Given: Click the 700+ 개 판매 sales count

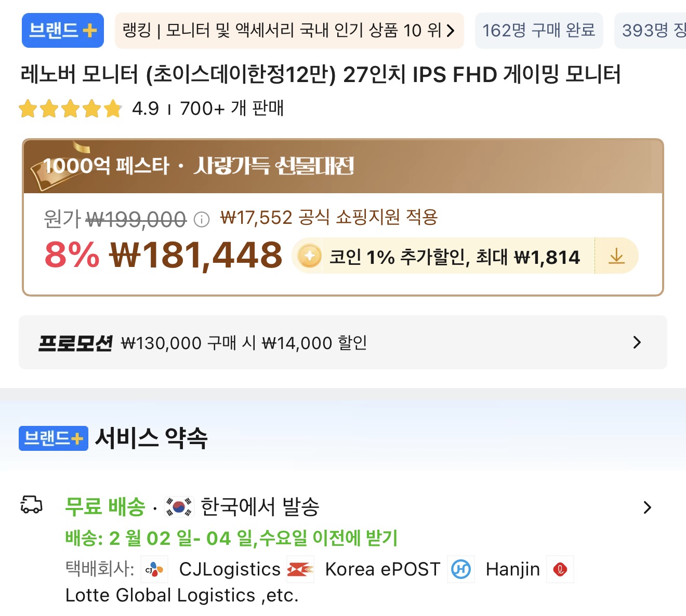Looking at the screenshot, I should pos(232,109).
